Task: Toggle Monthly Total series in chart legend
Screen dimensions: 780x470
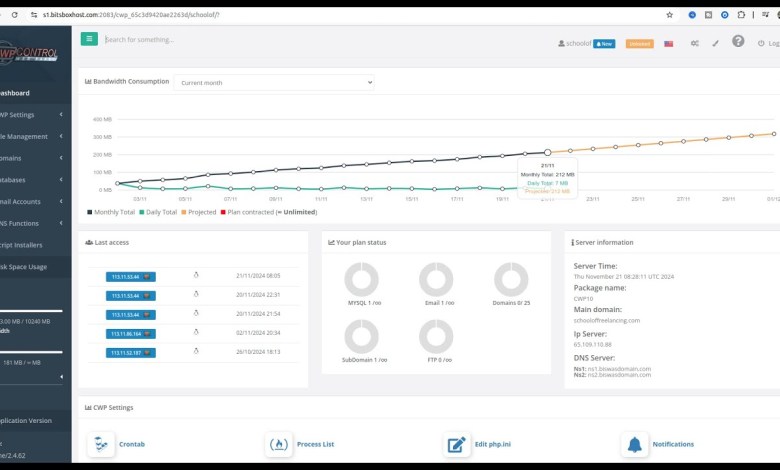Action: tap(112, 212)
